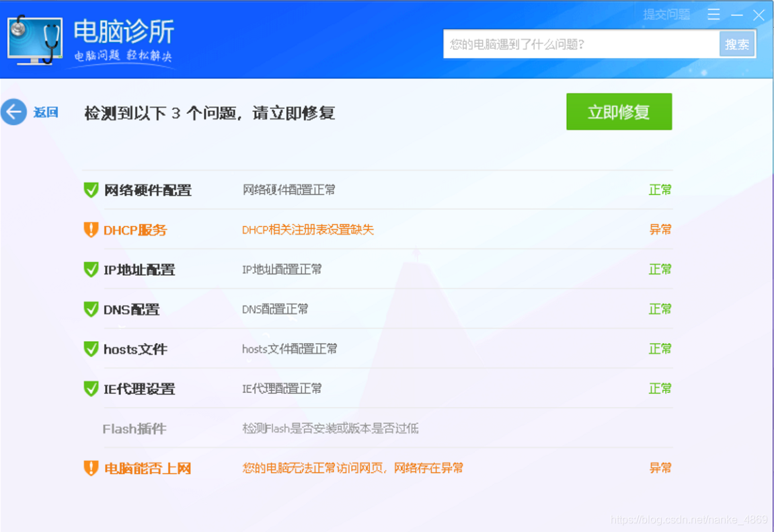The width and height of the screenshot is (774, 532).
Task: Select the Flash插件 row title
Action: pos(134,429)
